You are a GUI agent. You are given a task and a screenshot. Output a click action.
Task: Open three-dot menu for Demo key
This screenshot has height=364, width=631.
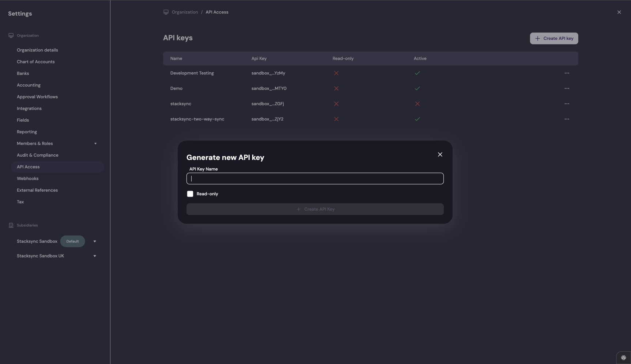click(567, 88)
